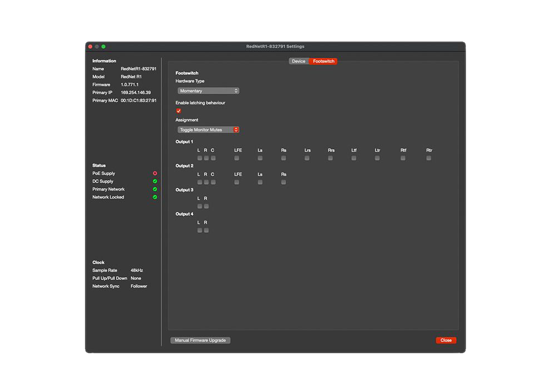
Task: Check Output 2 Ls channel box
Action: click(260, 182)
